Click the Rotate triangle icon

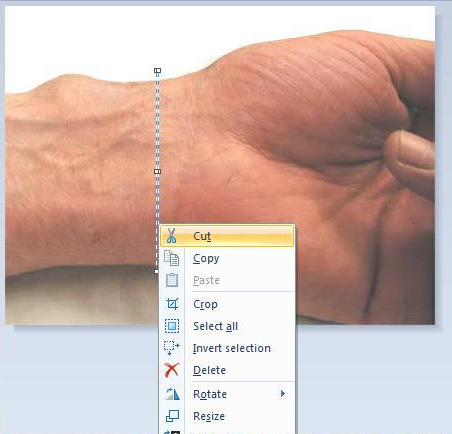tap(172, 394)
